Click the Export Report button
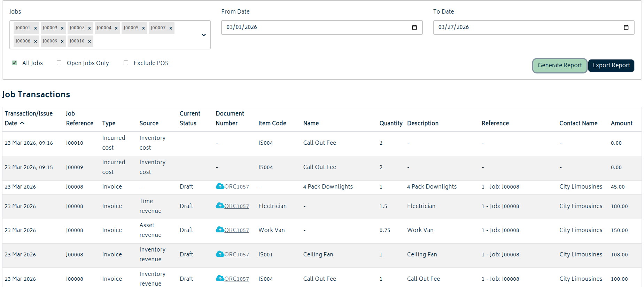 pos(611,65)
